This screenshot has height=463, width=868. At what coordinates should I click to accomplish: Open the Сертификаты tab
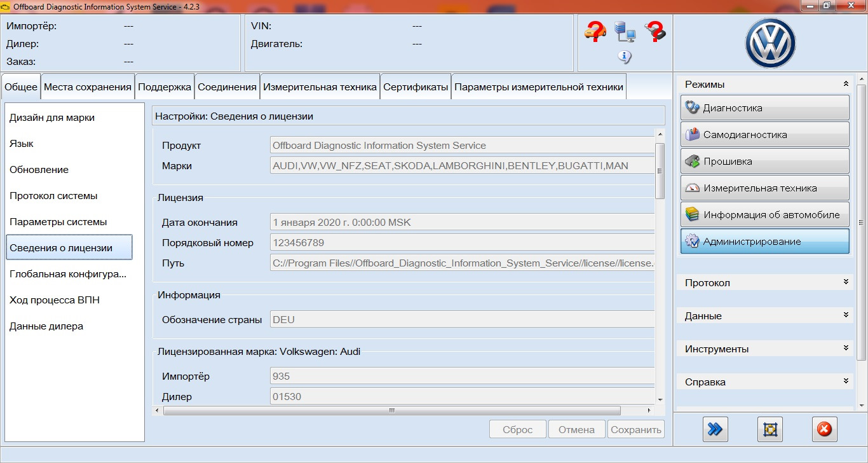point(416,87)
